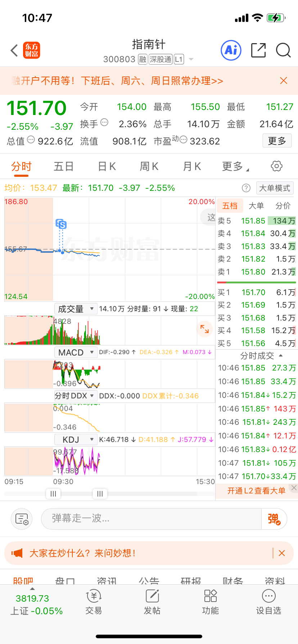298x644 pixels.
Task: Open the 分时DDX indicator dropdown
Action: pyautogui.click(x=76, y=396)
